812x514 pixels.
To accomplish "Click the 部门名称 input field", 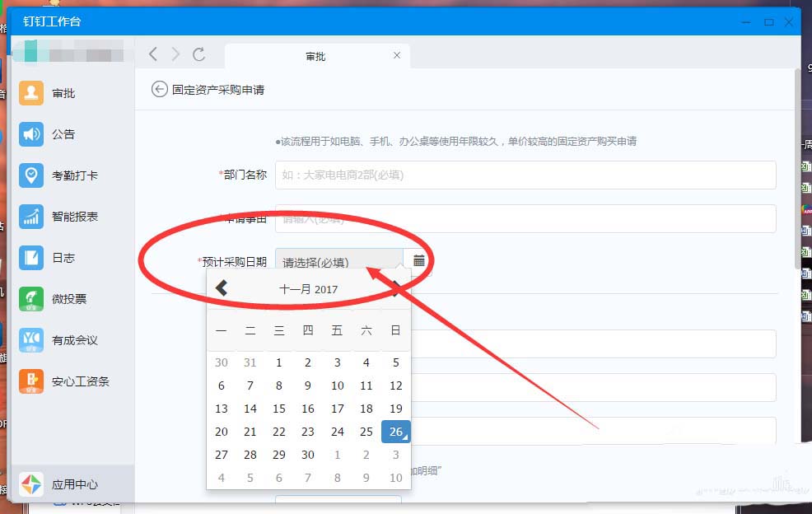I will (x=525, y=175).
